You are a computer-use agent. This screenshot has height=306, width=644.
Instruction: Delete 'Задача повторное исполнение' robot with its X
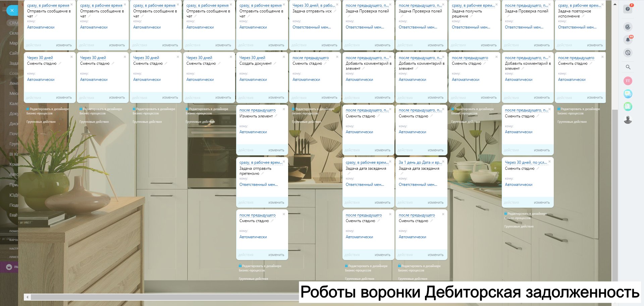602,4
